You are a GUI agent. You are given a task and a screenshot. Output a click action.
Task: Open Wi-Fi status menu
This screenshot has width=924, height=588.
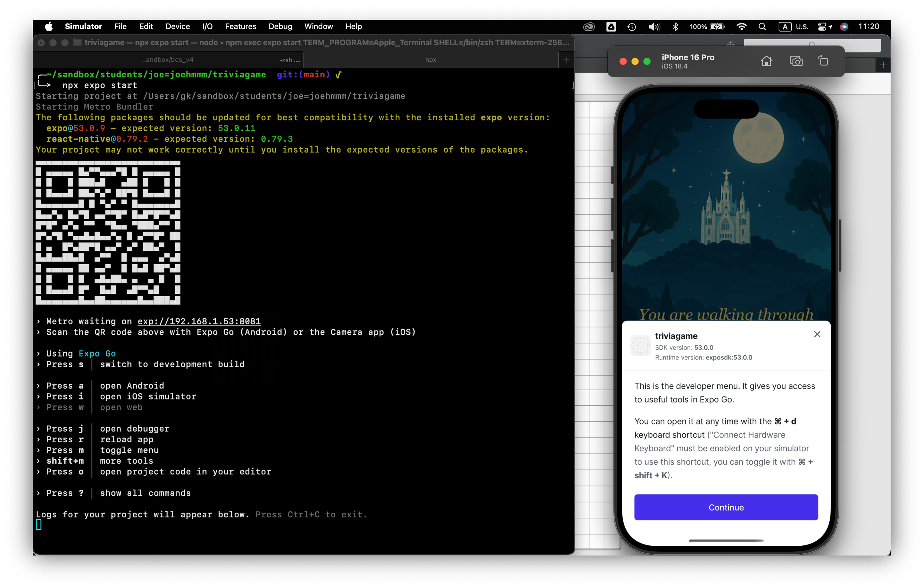point(741,27)
